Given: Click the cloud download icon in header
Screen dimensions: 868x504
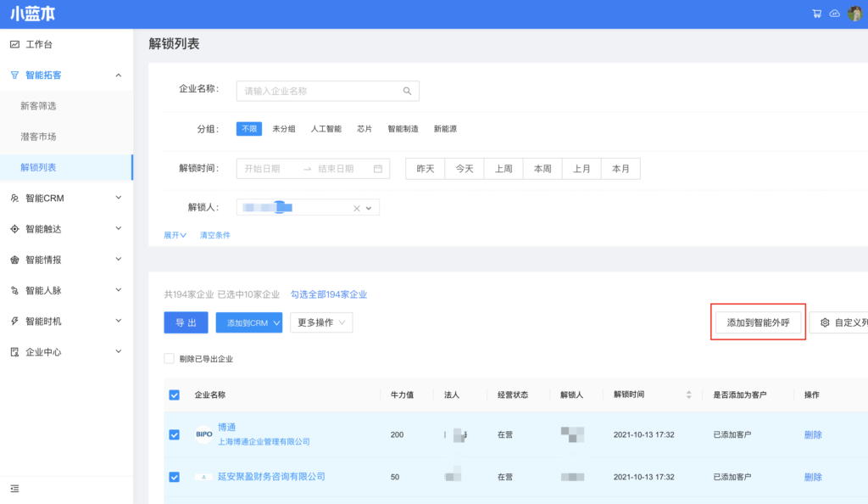Looking at the screenshot, I should [x=834, y=14].
